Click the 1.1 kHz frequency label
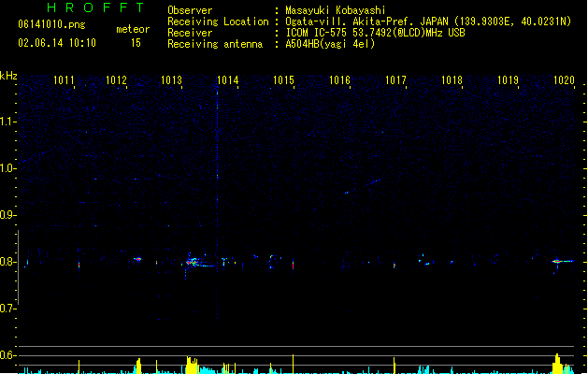 coord(7,122)
